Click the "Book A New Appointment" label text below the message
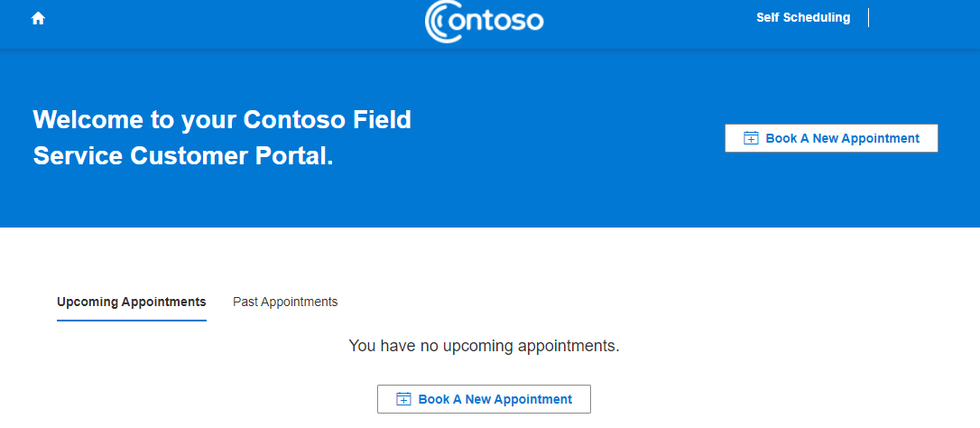 495,399
